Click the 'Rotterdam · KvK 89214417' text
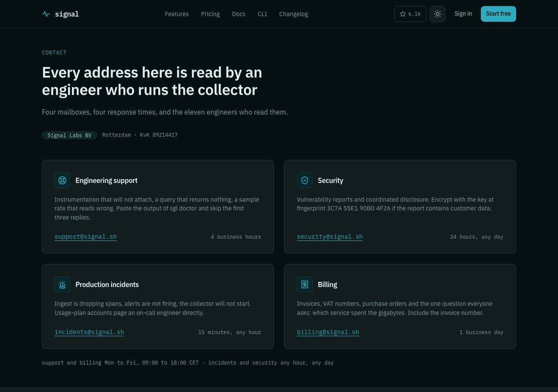The height and width of the screenshot is (392, 558). coord(140,135)
